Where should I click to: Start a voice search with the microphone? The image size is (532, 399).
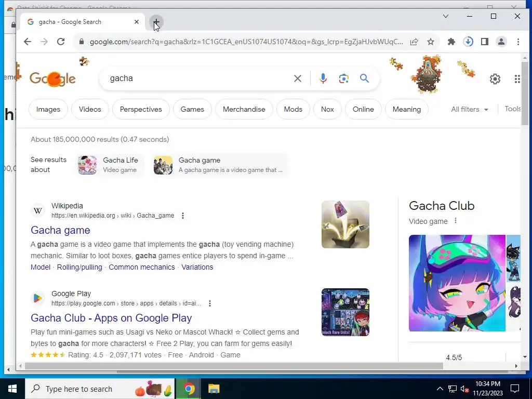pyautogui.click(x=323, y=78)
